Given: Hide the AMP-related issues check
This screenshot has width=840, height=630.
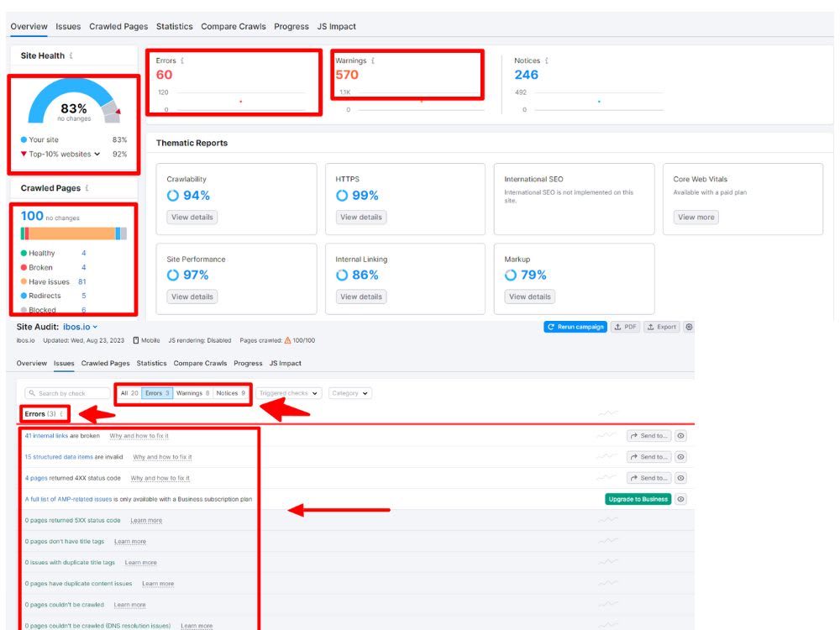Looking at the screenshot, I should pyautogui.click(x=680, y=499).
